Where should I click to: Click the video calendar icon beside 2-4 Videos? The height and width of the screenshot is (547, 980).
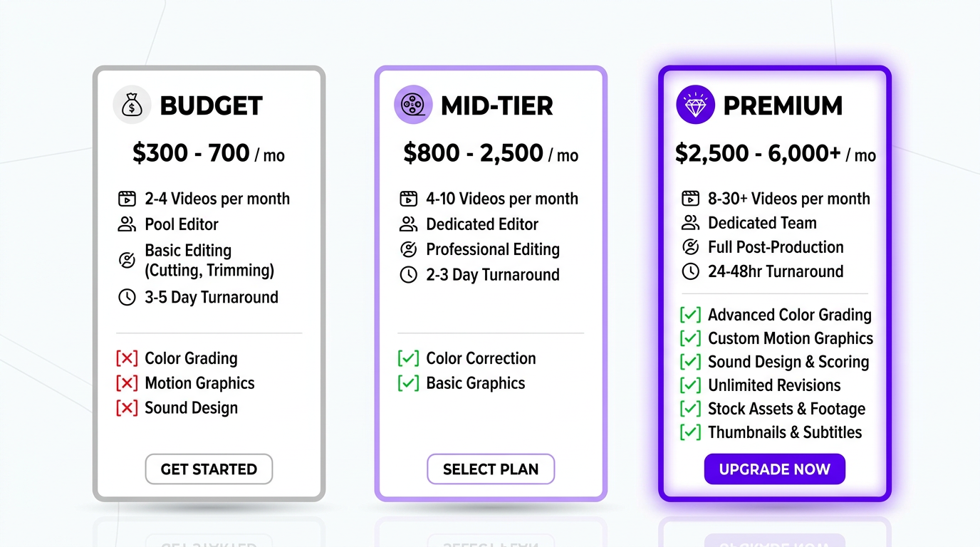click(x=127, y=198)
